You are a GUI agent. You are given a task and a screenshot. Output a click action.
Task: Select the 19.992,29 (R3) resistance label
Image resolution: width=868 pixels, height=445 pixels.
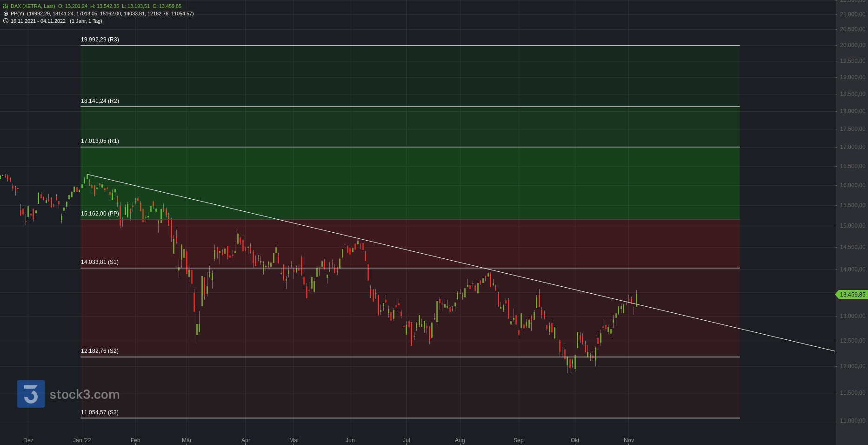point(100,40)
